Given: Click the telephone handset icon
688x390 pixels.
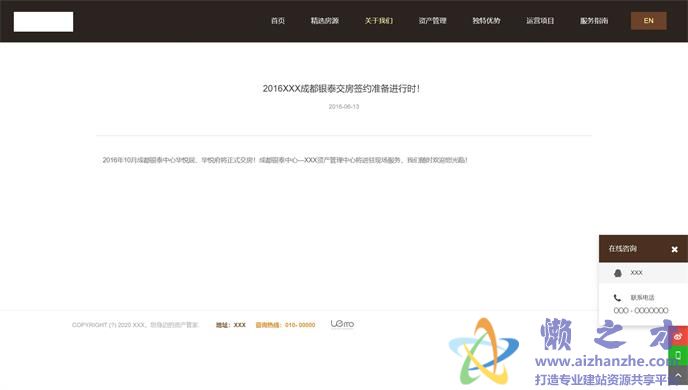Looking at the screenshot, I should pos(617,298).
